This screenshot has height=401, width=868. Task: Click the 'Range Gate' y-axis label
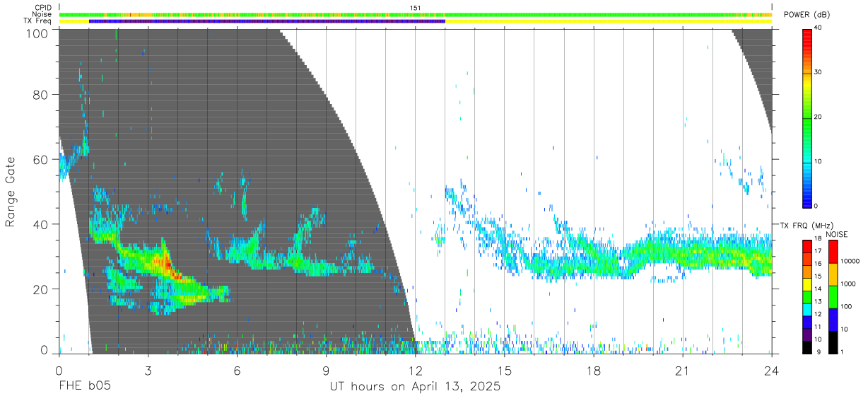coord(11,192)
